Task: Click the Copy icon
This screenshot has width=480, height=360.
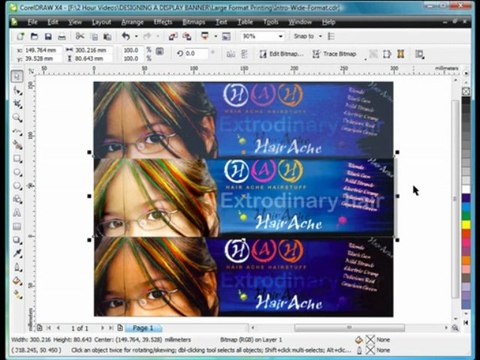Action: pyautogui.click(x=94, y=36)
